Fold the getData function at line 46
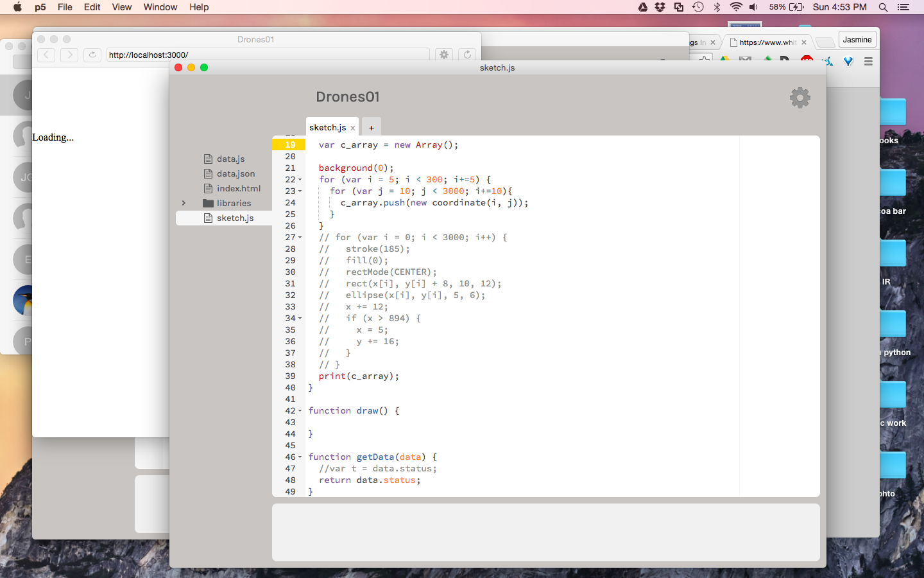 [x=300, y=457]
